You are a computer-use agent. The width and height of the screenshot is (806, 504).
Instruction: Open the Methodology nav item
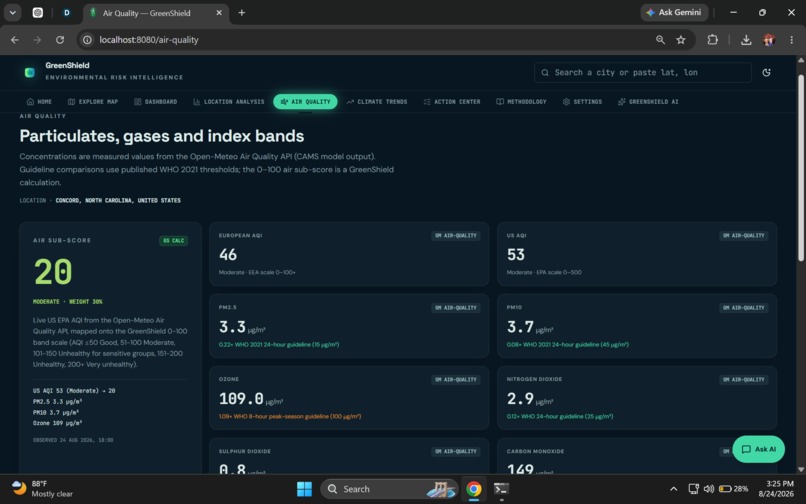pos(521,102)
